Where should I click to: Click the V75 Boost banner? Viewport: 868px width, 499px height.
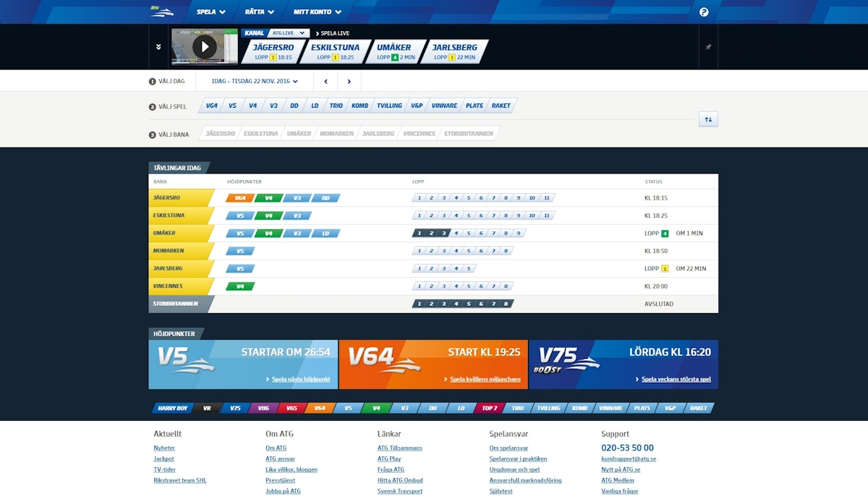tap(623, 364)
